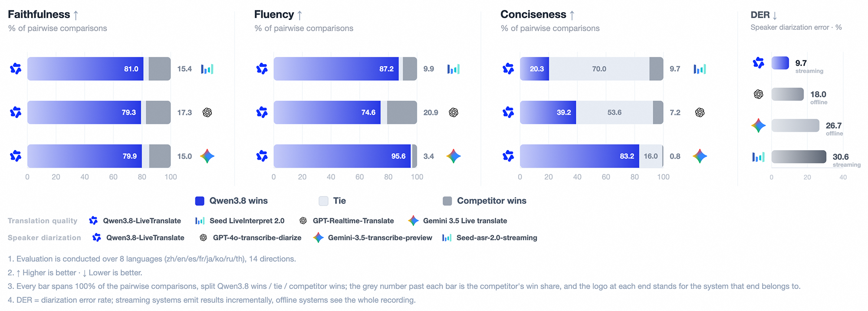The width and height of the screenshot is (868, 311).
Task: Select the Conciseness 70.0 tie segment
Action: coord(599,69)
